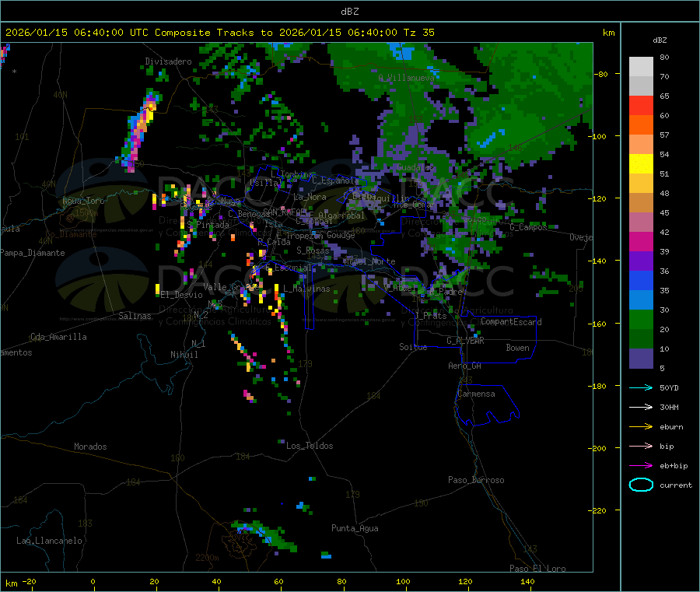The image size is (700, 592).
Task: Click the 'G_ALVEAR' map label
Action: (465, 341)
